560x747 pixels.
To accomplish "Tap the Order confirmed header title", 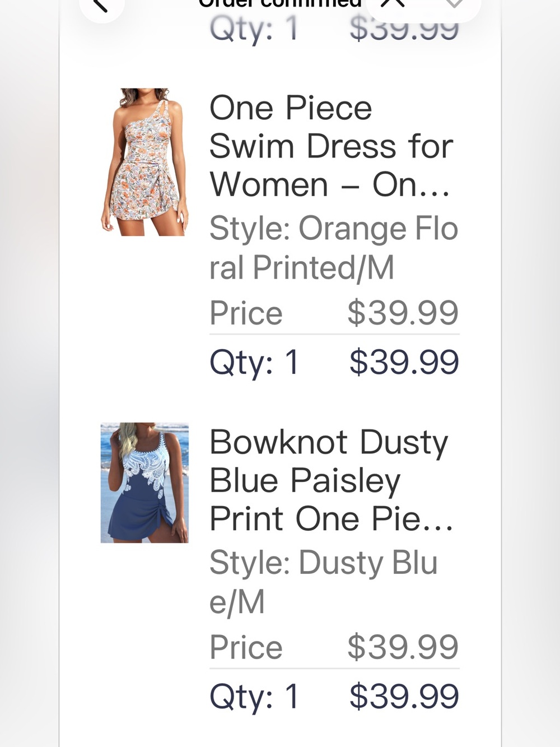I will (280, 3).
